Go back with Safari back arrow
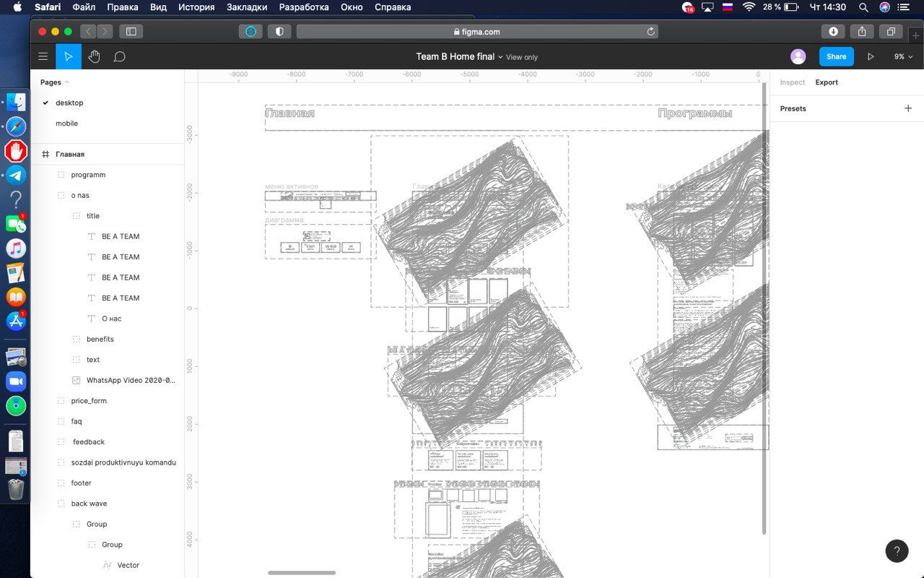Image resolution: width=924 pixels, height=578 pixels. tap(88, 31)
